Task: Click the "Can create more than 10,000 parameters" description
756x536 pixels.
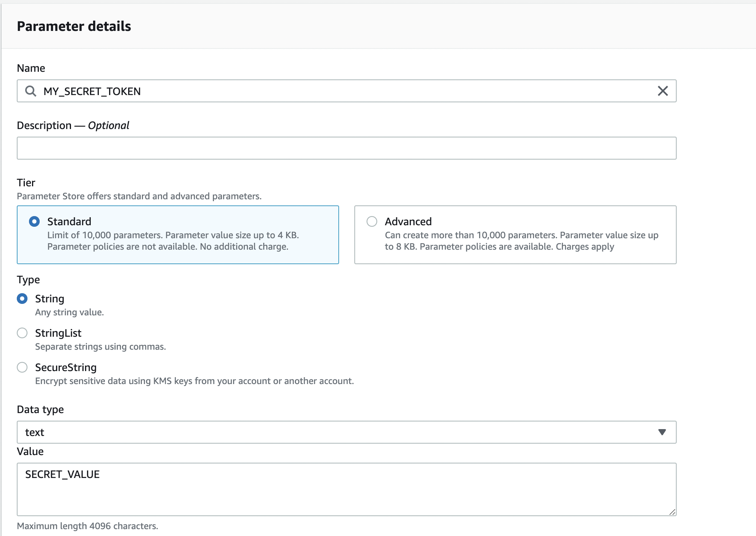Action: point(521,241)
